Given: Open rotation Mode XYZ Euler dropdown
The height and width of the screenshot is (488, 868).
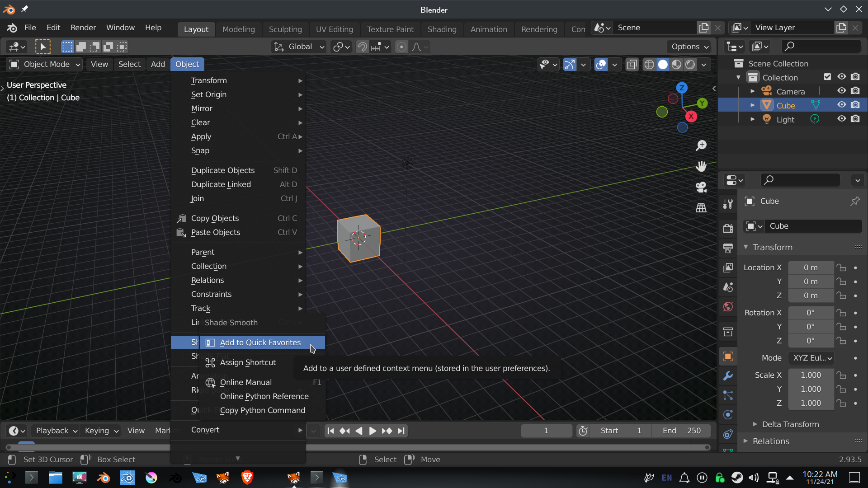Looking at the screenshot, I should 811,358.
